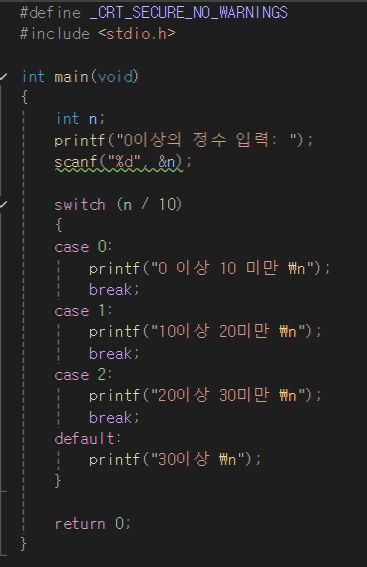This screenshot has height=567, width=367.
Task: Click the scanf call with green squiggle
Action: point(123,162)
